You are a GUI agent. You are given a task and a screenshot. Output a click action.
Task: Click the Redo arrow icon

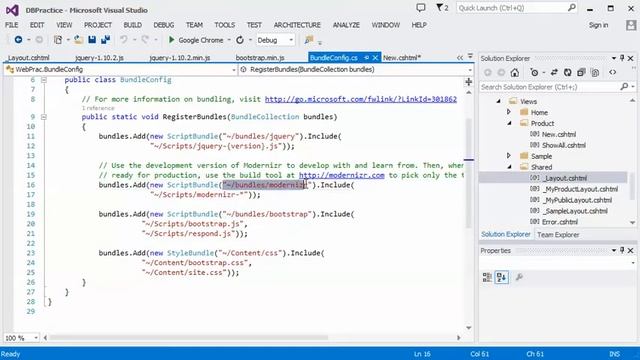145,40
